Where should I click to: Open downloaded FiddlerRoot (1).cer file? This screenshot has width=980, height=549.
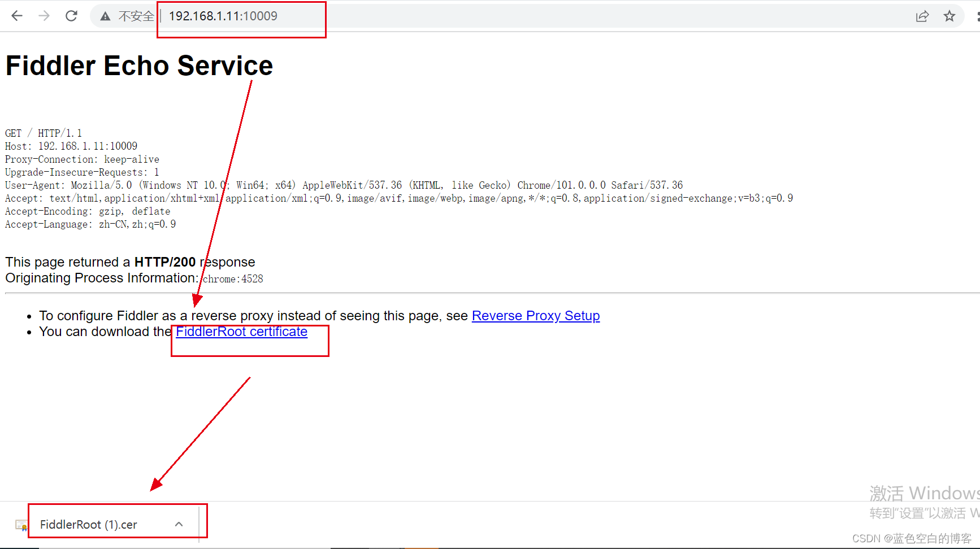tap(89, 525)
